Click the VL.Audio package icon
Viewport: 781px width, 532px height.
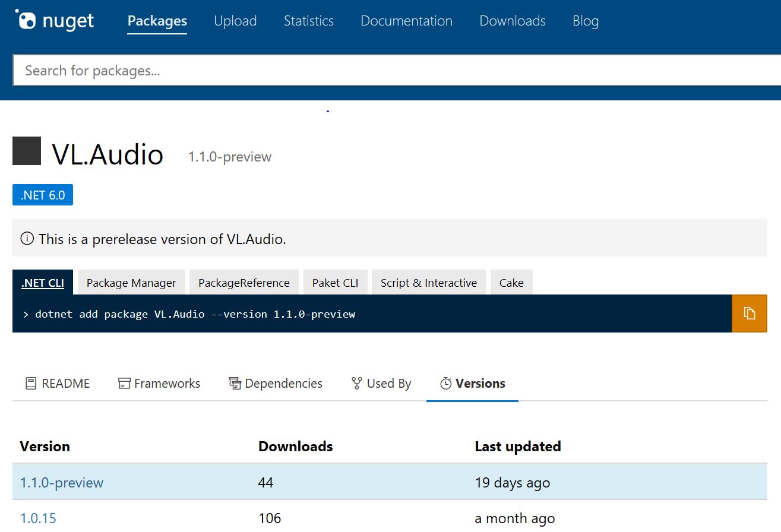point(27,151)
